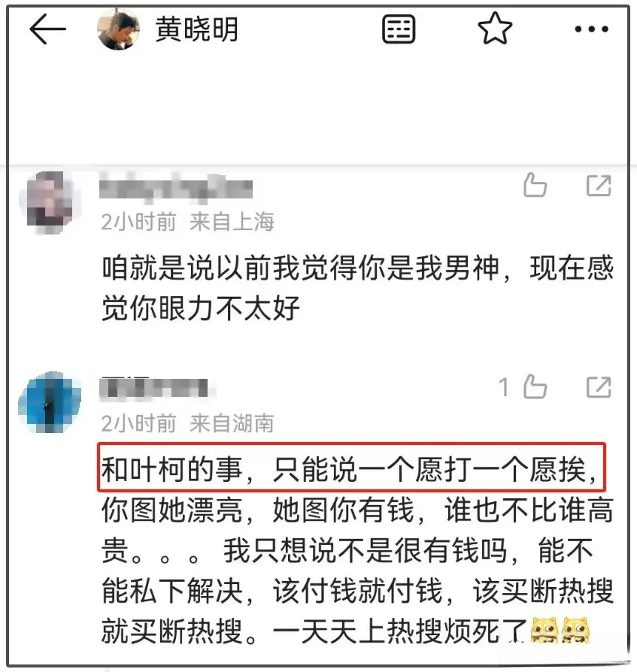
Task: Tap the back arrow icon
Action: [47, 29]
